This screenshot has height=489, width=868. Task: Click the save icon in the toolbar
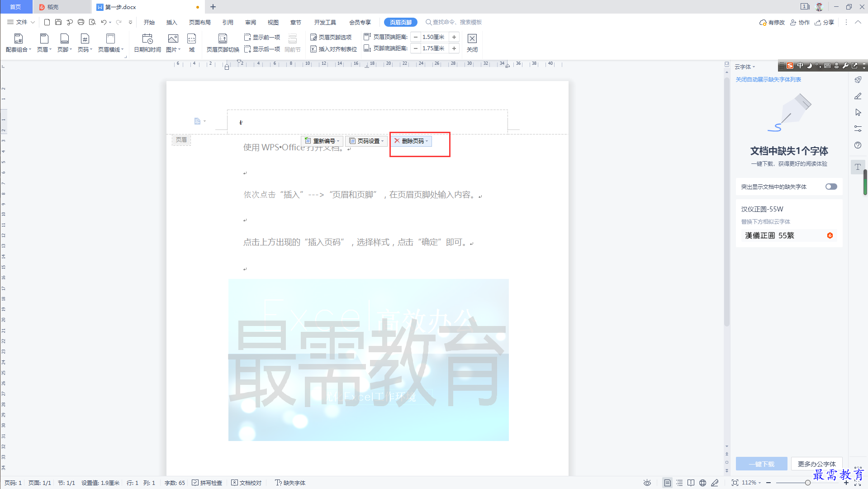[58, 22]
